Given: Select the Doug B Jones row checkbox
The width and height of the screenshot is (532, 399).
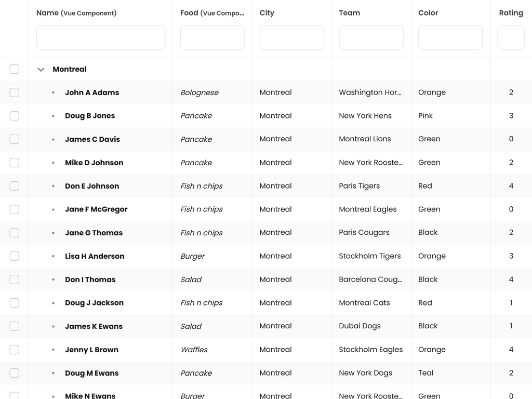Looking at the screenshot, I should point(15,116).
